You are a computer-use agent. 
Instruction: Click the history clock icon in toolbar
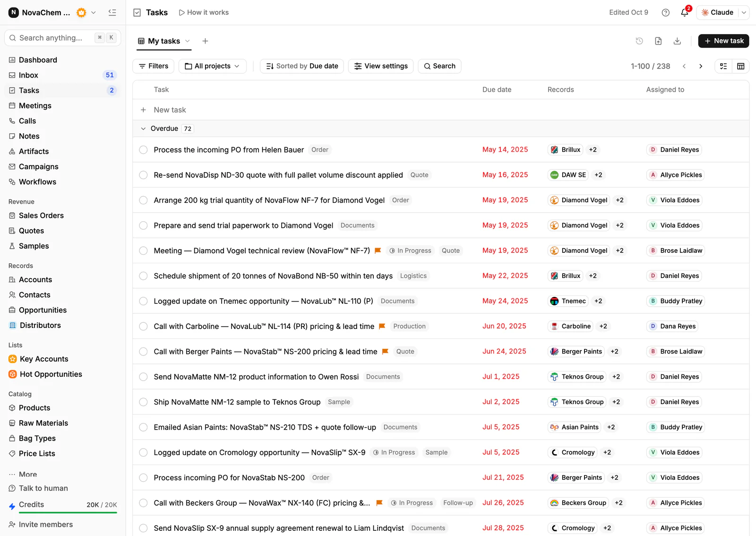(639, 41)
